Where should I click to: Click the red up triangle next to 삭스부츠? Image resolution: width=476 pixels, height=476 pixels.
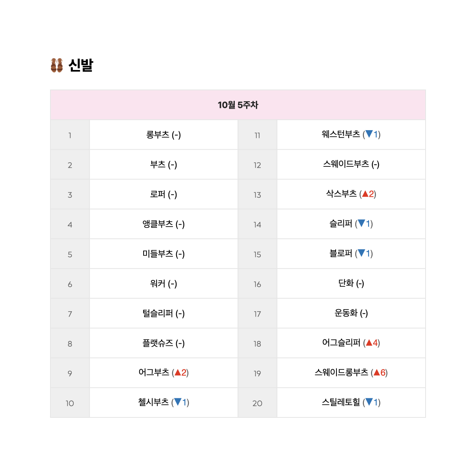point(365,194)
